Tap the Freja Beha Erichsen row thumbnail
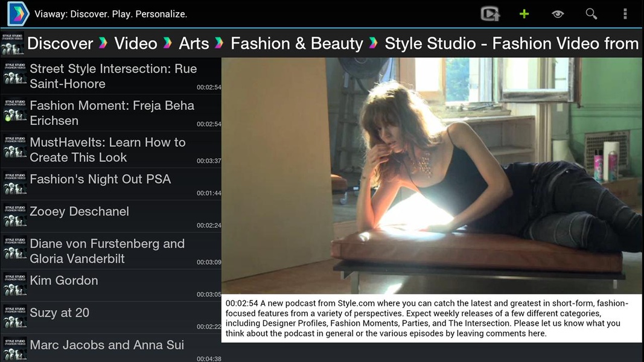Image resolution: width=644 pixels, height=362 pixels. tap(14, 110)
